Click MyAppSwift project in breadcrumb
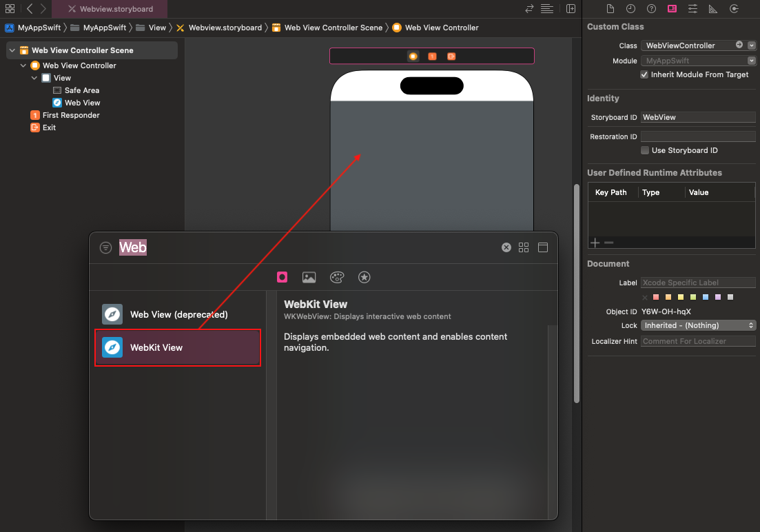 pyautogui.click(x=33, y=28)
